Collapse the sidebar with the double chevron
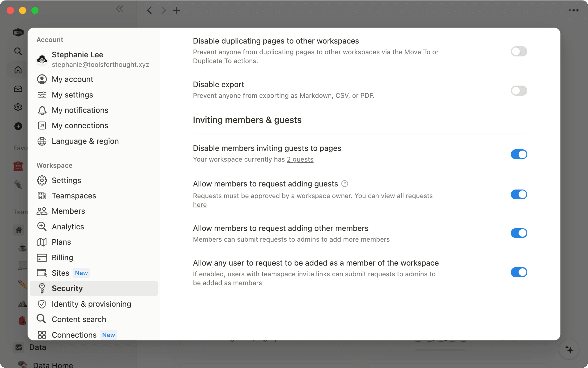Screen dimensions: 588x368 (119, 9)
